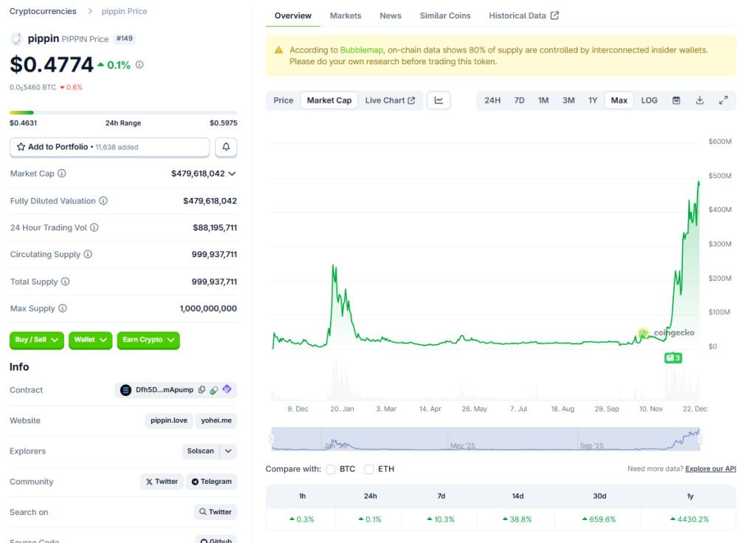Enable the ETH compare checkbox

tap(369, 469)
